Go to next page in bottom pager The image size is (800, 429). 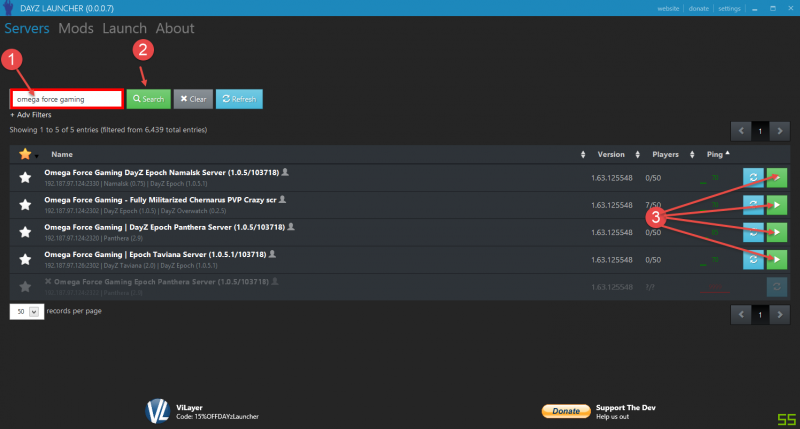click(x=780, y=315)
